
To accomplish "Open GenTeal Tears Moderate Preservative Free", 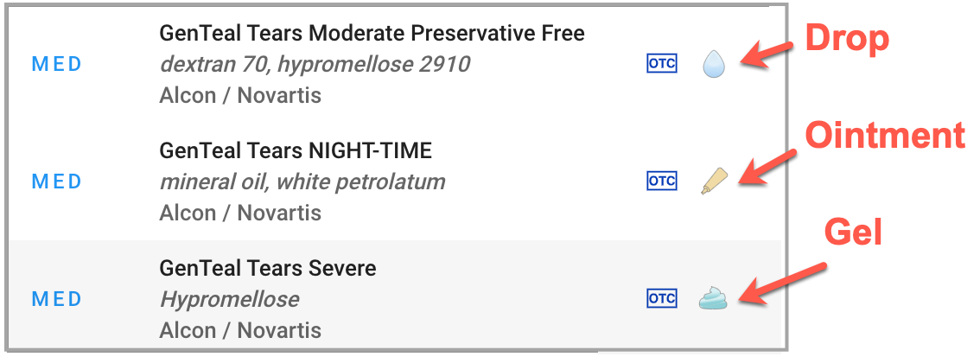I will [x=372, y=34].
